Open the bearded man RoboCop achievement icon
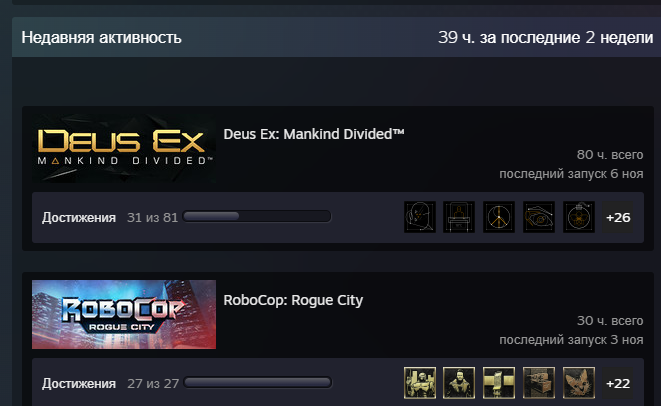 point(459,383)
